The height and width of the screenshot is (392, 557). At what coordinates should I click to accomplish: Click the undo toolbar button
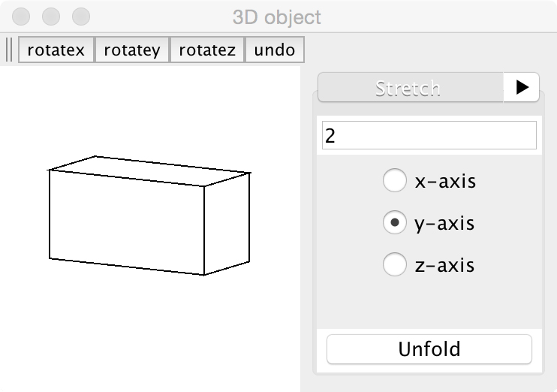tap(275, 50)
